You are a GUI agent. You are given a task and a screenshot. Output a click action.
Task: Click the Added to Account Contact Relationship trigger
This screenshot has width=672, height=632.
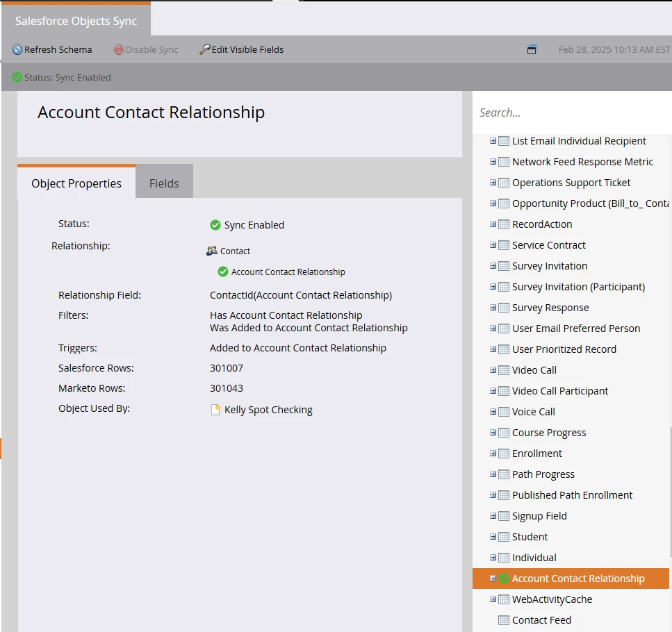coord(298,348)
